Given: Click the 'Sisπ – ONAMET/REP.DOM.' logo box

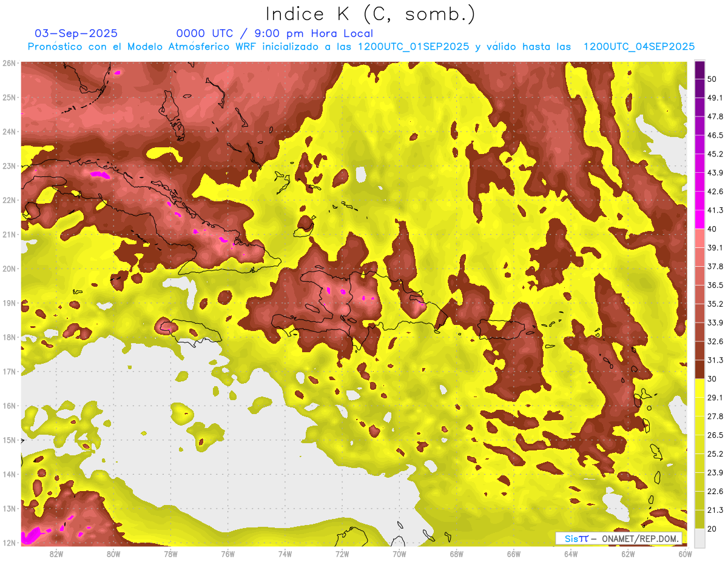Looking at the screenshot, I should point(619,538).
